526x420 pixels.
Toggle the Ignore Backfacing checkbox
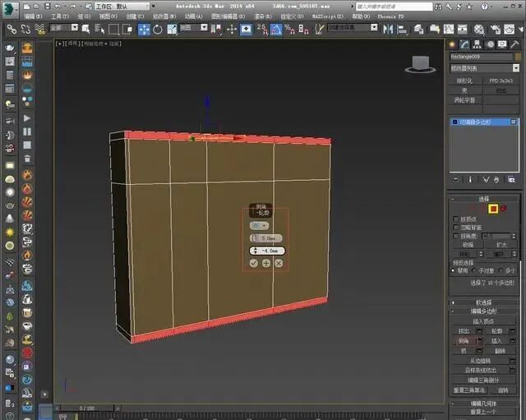(x=455, y=228)
